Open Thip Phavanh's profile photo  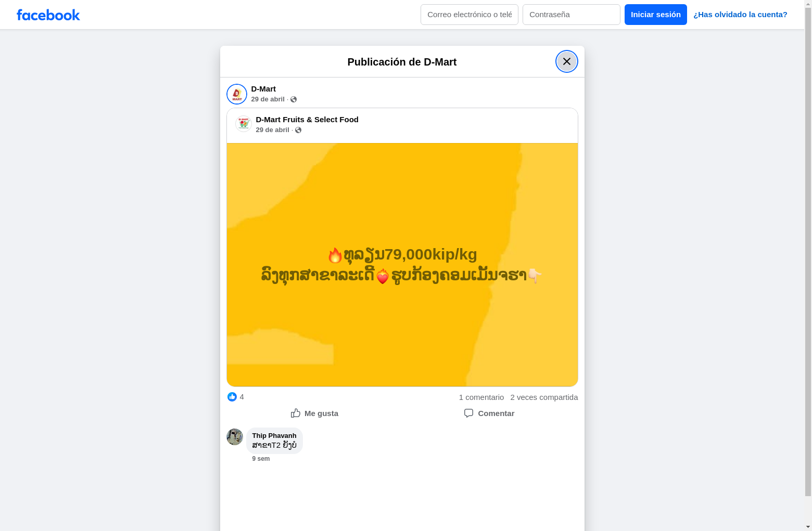[235, 437]
